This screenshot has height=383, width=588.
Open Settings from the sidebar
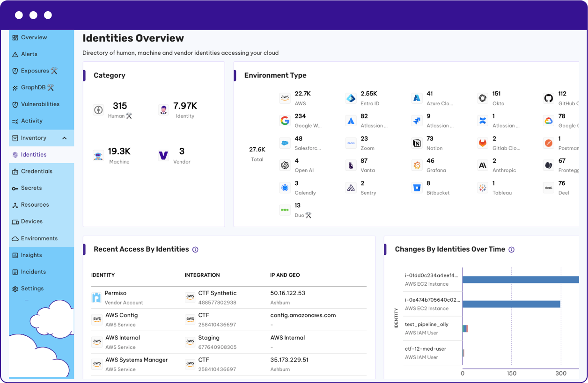[x=32, y=289]
